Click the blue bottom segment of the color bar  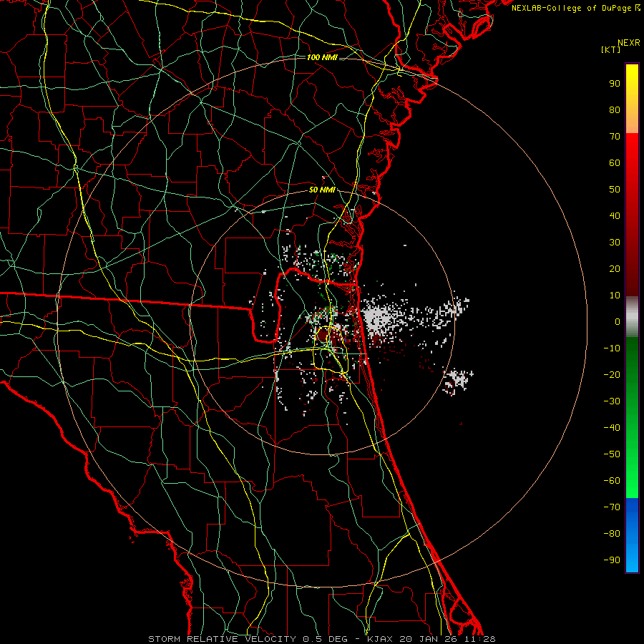(x=632, y=535)
